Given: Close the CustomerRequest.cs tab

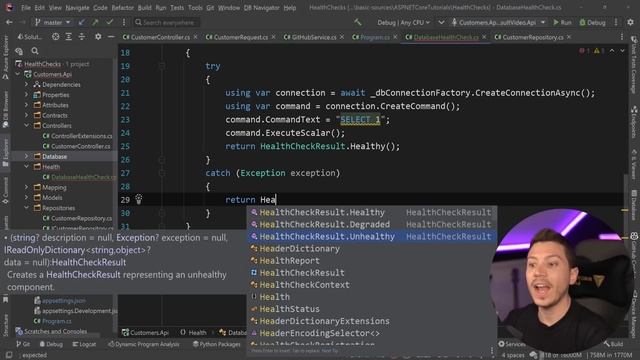Looking at the screenshot, I should [x=273, y=37].
